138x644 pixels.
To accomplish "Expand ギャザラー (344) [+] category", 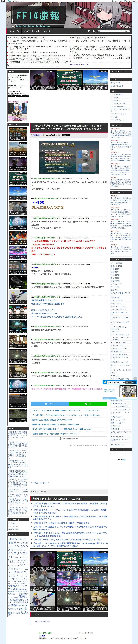I will (118, 307).
